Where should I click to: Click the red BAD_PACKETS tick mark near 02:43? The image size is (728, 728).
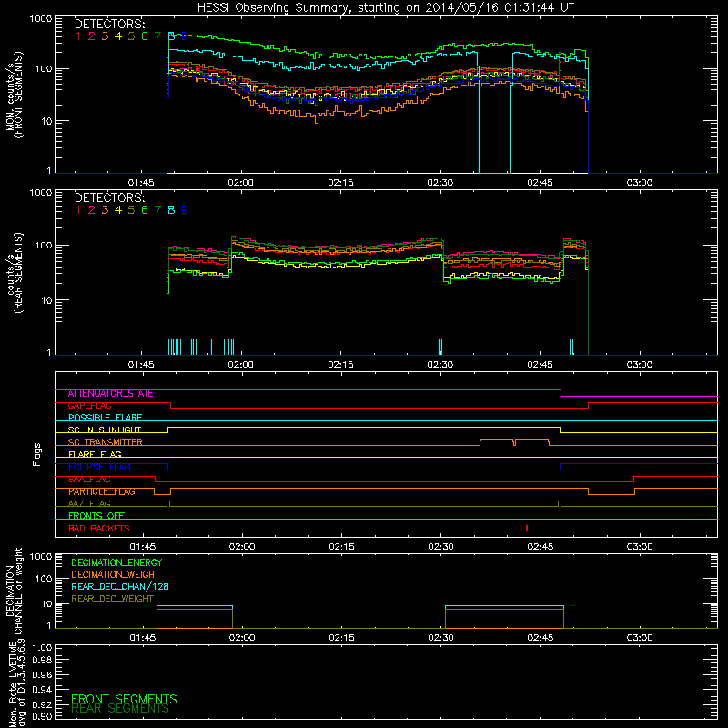(527, 528)
